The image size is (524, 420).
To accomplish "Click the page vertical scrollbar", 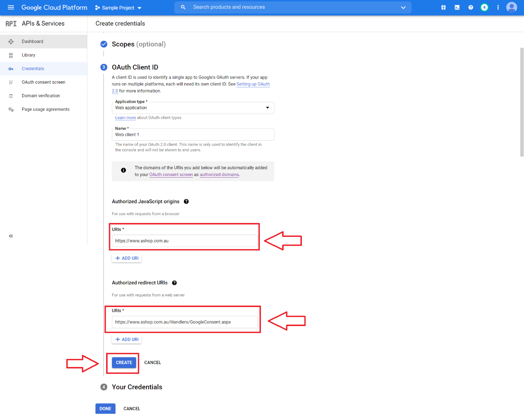I will pos(522,102).
